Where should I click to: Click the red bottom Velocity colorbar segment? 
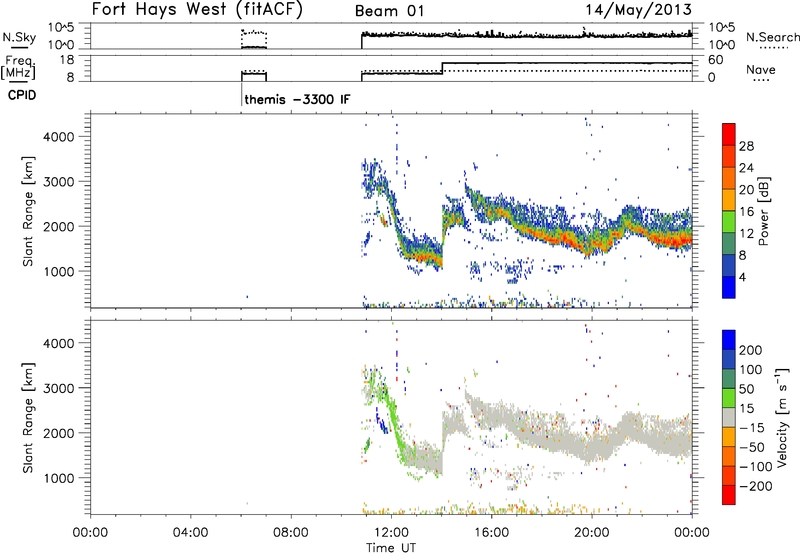pos(729,495)
